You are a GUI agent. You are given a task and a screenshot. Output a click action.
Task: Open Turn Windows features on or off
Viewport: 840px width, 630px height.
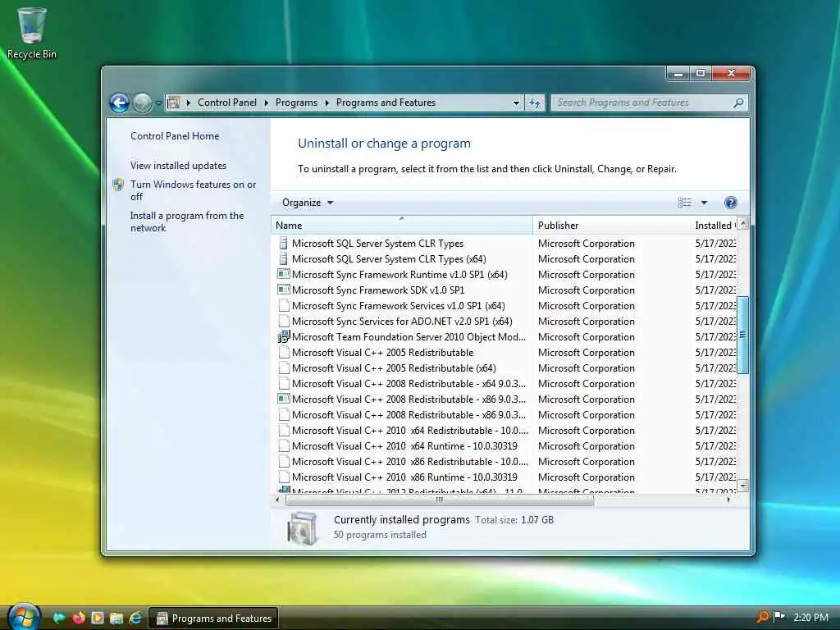click(193, 190)
